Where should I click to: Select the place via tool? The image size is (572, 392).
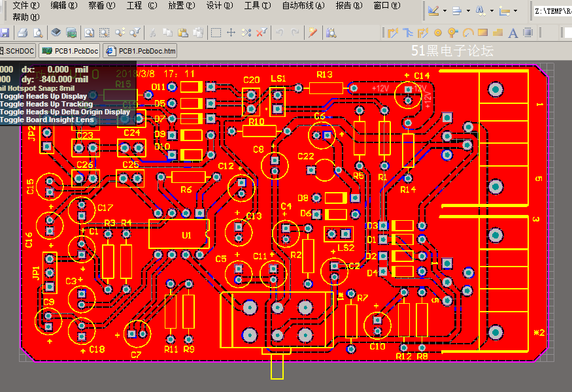(x=453, y=33)
